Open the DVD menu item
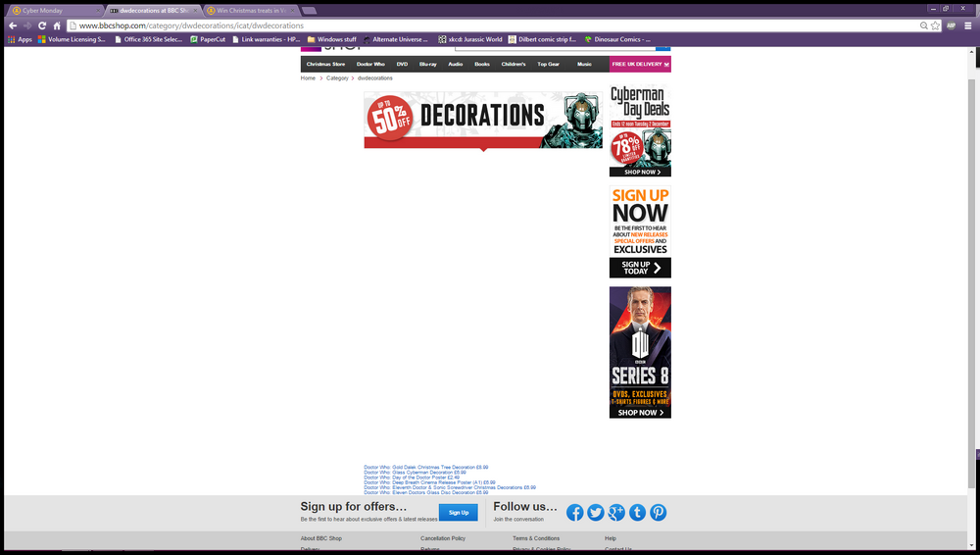Image resolution: width=980 pixels, height=555 pixels. tap(402, 64)
